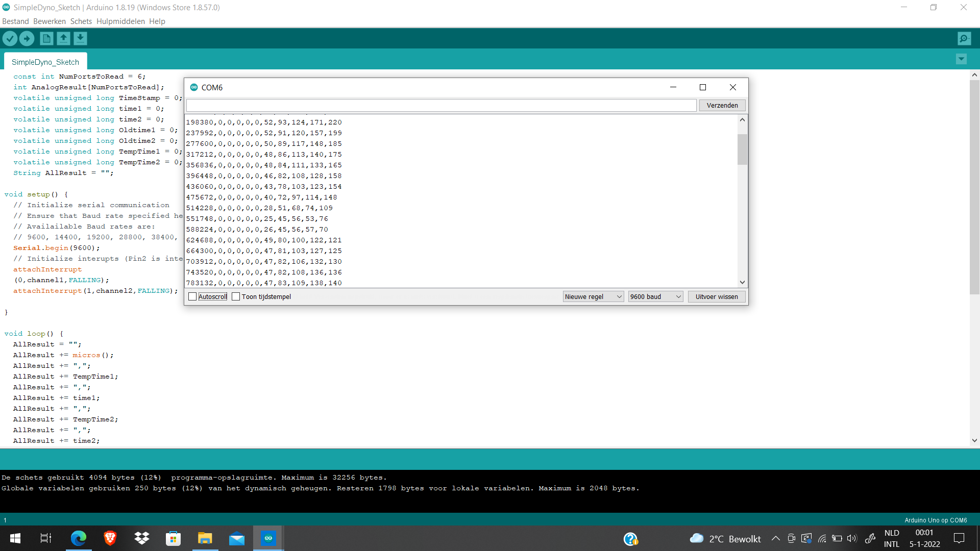The height and width of the screenshot is (551, 980).
Task: Select the SimpleDyno_Sketch tab
Action: pos(45,61)
